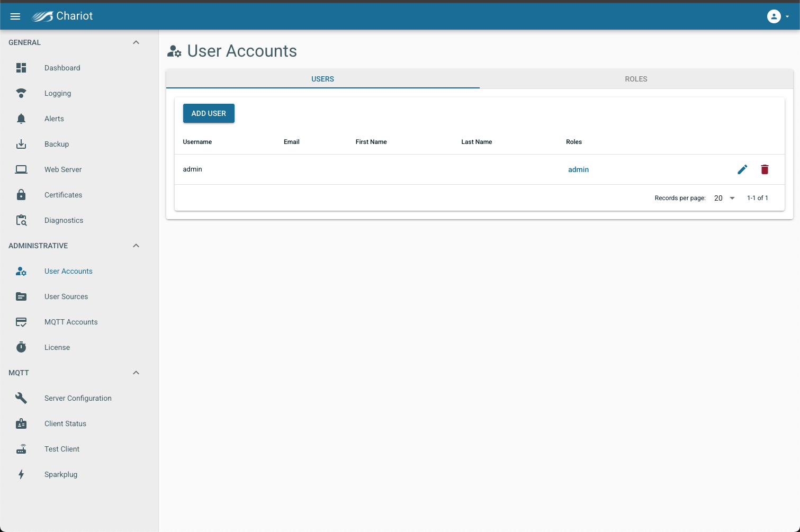Open the Records per page dropdown

point(724,198)
